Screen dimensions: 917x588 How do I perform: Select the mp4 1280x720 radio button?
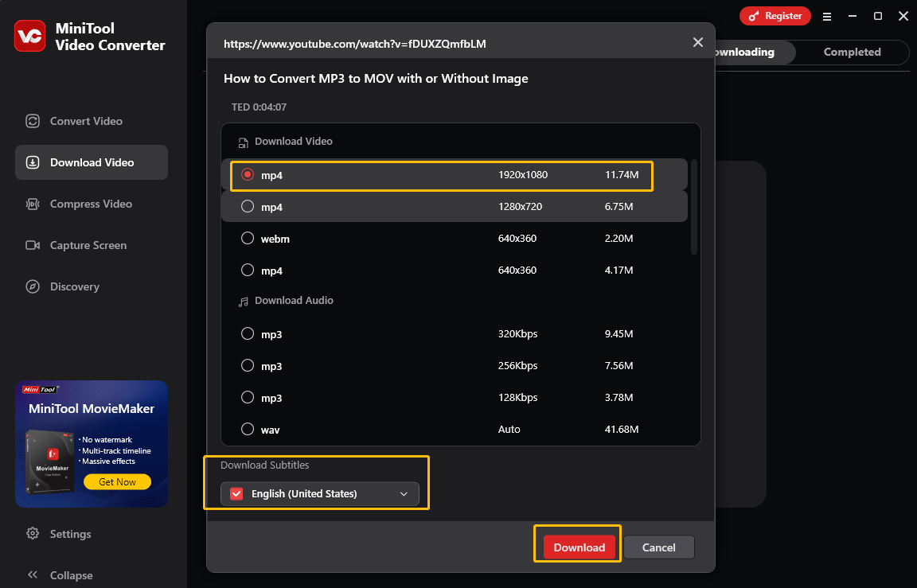point(248,206)
